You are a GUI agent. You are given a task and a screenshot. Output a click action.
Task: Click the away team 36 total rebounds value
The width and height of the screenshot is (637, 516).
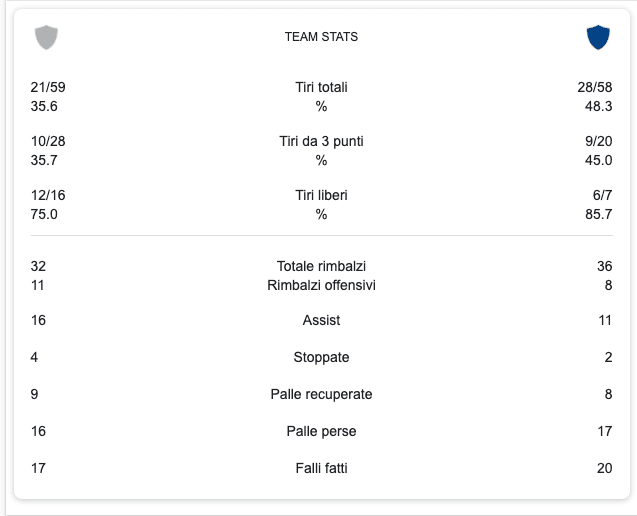point(603,266)
